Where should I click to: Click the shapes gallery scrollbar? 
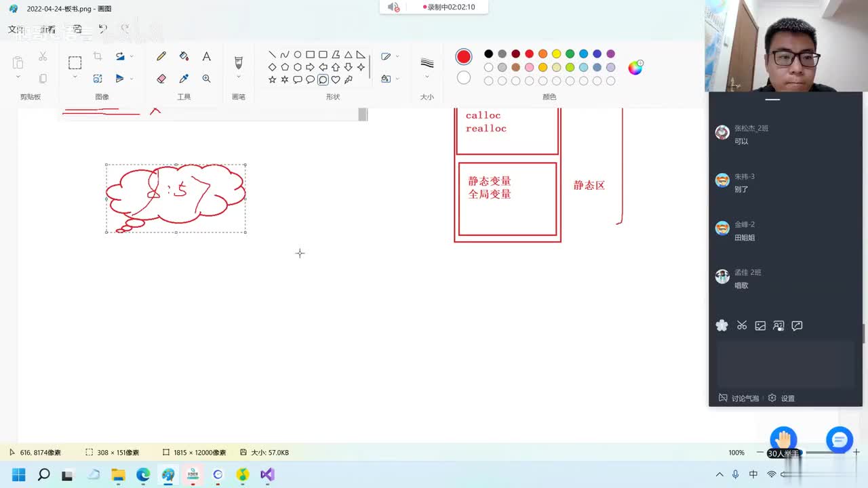pyautogui.click(x=370, y=67)
